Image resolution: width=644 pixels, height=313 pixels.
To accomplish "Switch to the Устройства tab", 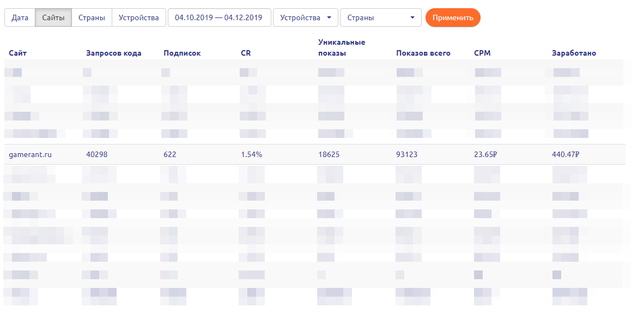I will [x=139, y=17].
